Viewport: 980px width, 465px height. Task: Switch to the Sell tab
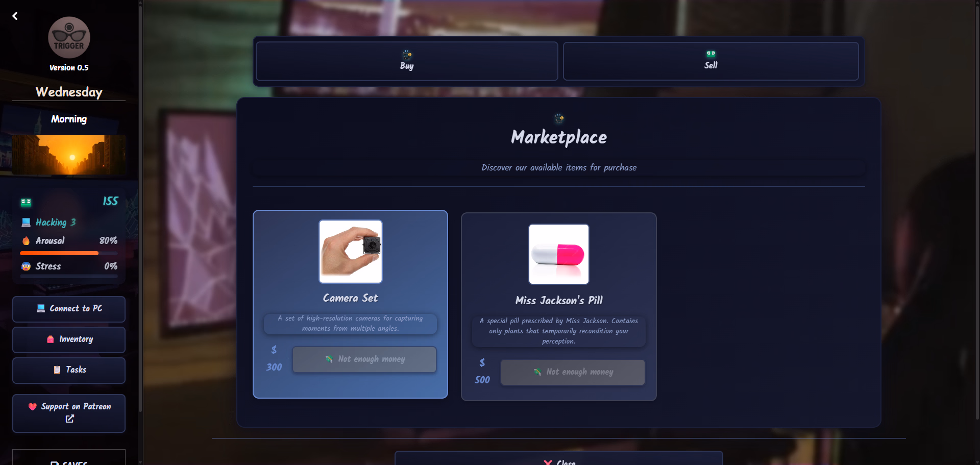pos(710,61)
